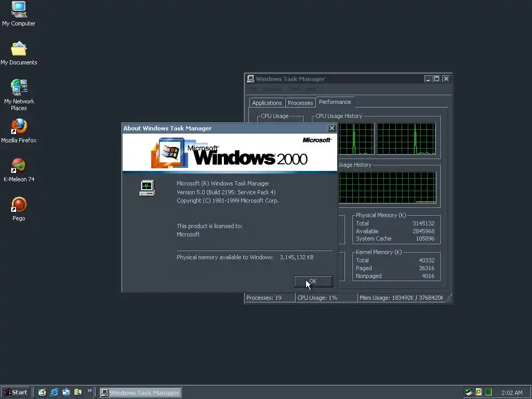Click the taskbar clock showing 2:02 AM
The image size is (532, 399).
click(512, 393)
